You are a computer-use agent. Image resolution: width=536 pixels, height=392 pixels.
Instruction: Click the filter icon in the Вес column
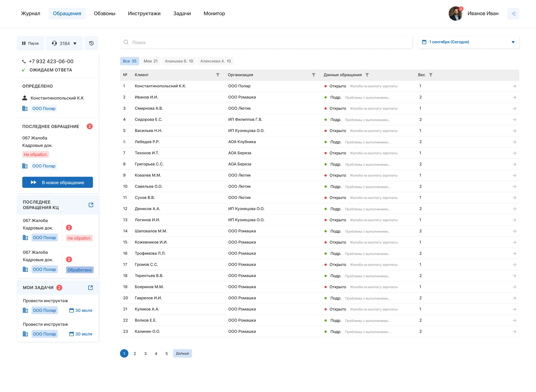point(431,75)
